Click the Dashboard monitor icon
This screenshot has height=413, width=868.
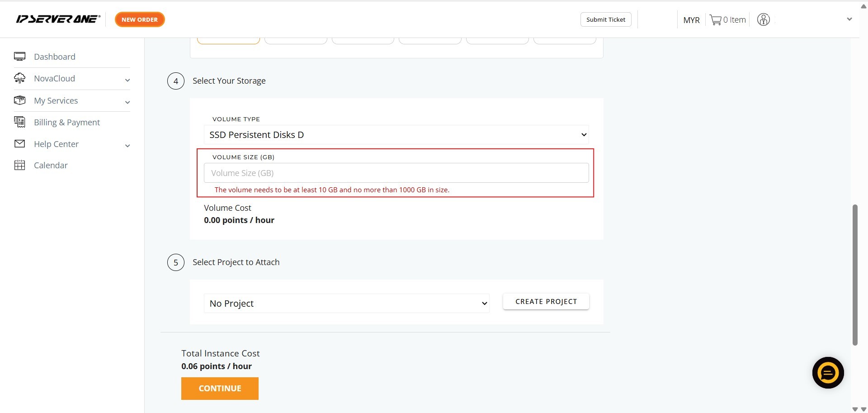(19, 57)
